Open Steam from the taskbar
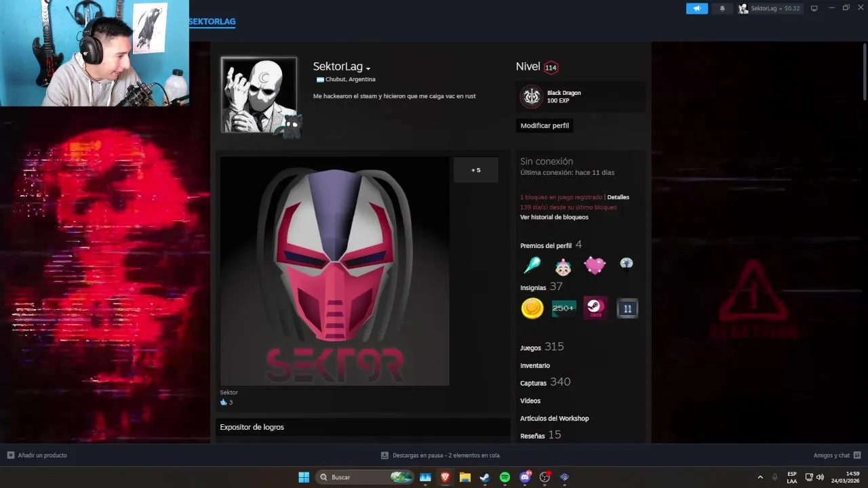Screen dimensions: 868x488 click(x=485, y=477)
